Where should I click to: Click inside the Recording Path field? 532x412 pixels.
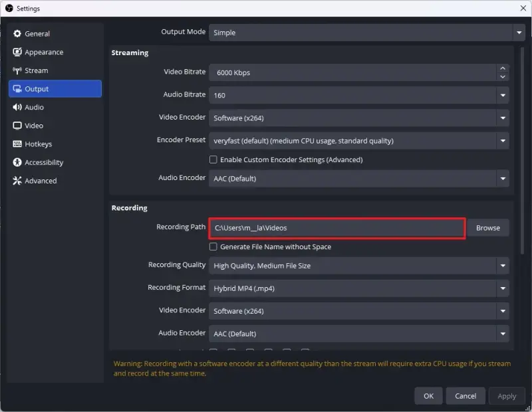pos(332,228)
